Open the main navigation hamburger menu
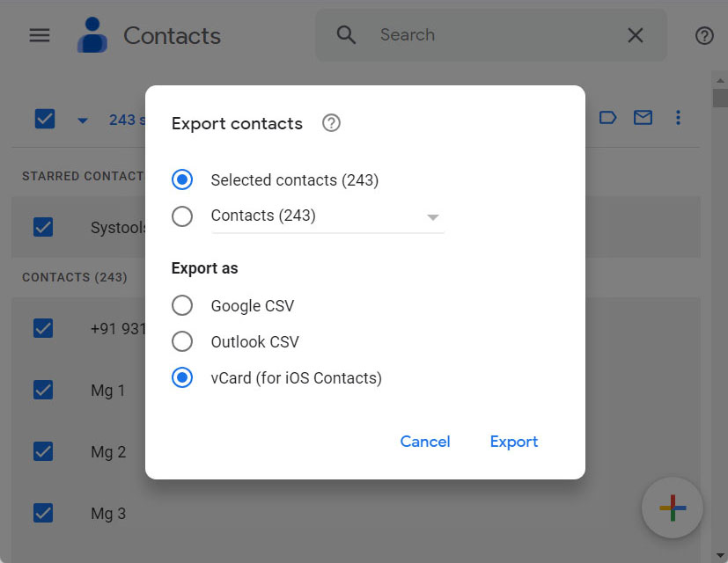Image resolution: width=728 pixels, height=563 pixels. (x=39, y=35)
